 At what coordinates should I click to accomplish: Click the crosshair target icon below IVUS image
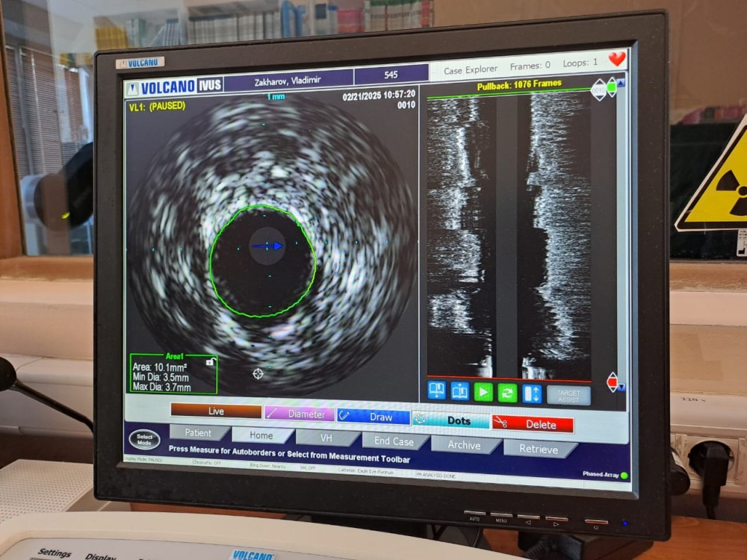click(258, 374)
